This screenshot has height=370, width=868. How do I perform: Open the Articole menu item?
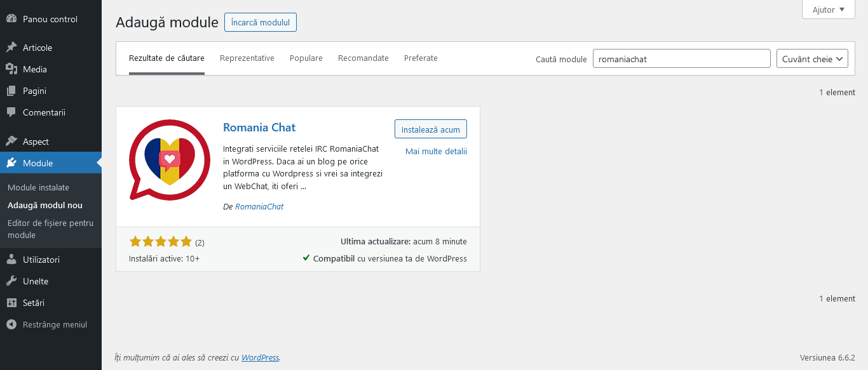[51, 48]
